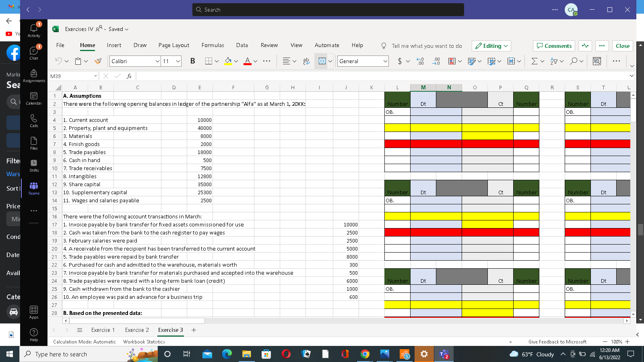Apply red font color
This screenshot has width=644, height=362.
pos(248,61)
